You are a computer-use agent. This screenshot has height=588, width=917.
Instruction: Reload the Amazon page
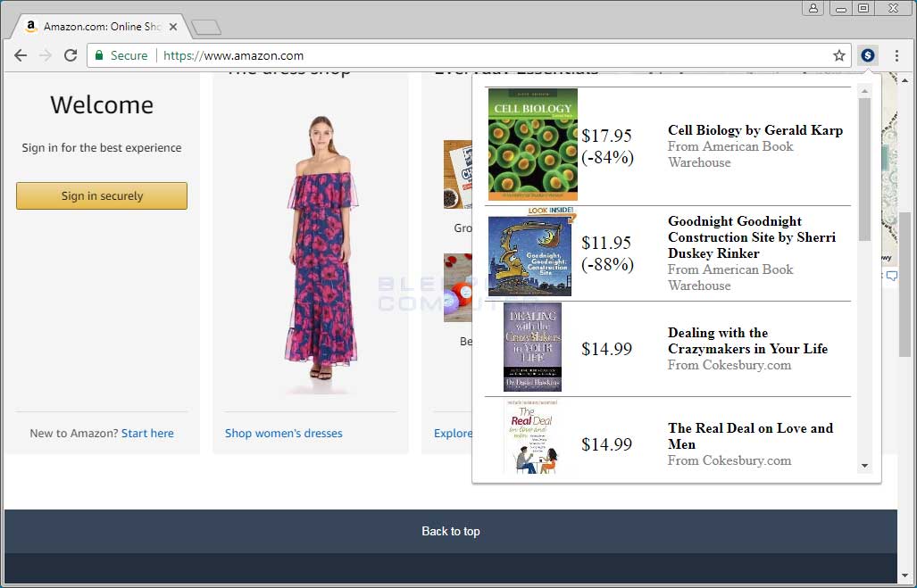click(x=71, y=55)
